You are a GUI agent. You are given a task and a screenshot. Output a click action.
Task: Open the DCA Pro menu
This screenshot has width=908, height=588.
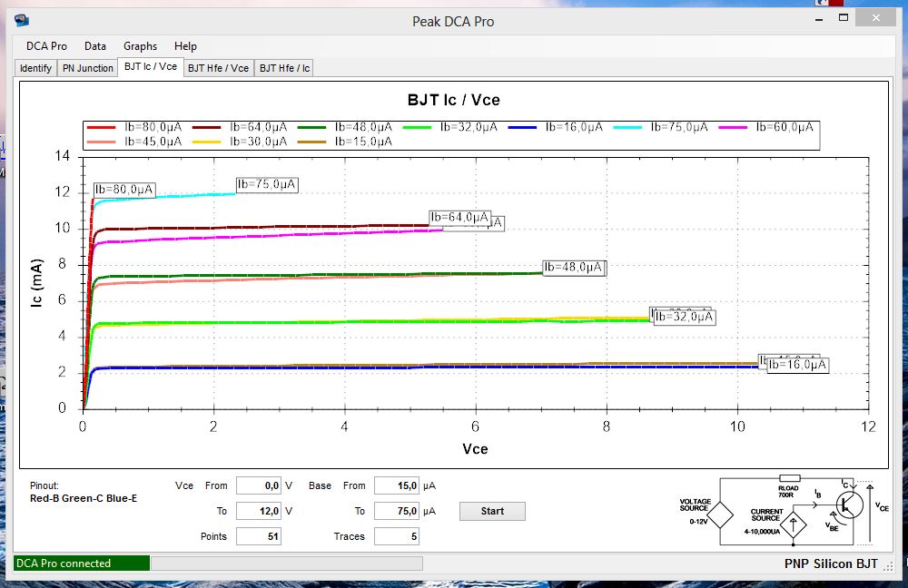coord(46,46)
